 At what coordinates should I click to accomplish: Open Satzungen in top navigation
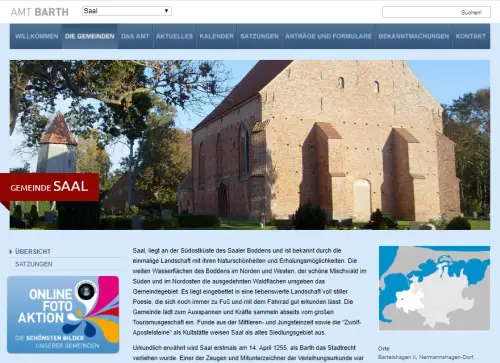[259, 36]
